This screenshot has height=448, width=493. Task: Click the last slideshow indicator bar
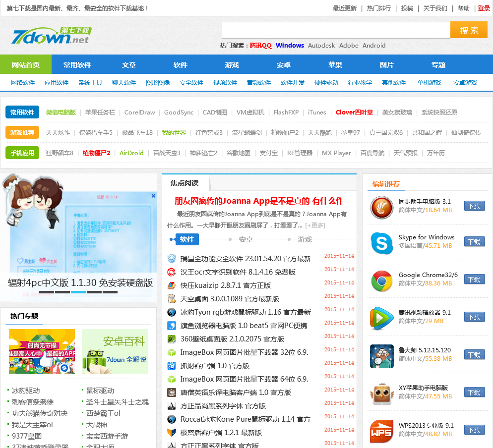(110, 292)
